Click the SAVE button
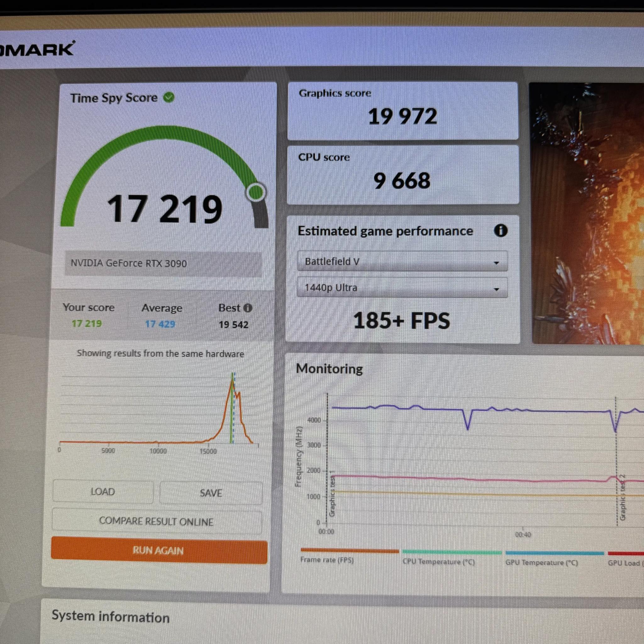The image size is (644, 644). [x=211, y=493]
